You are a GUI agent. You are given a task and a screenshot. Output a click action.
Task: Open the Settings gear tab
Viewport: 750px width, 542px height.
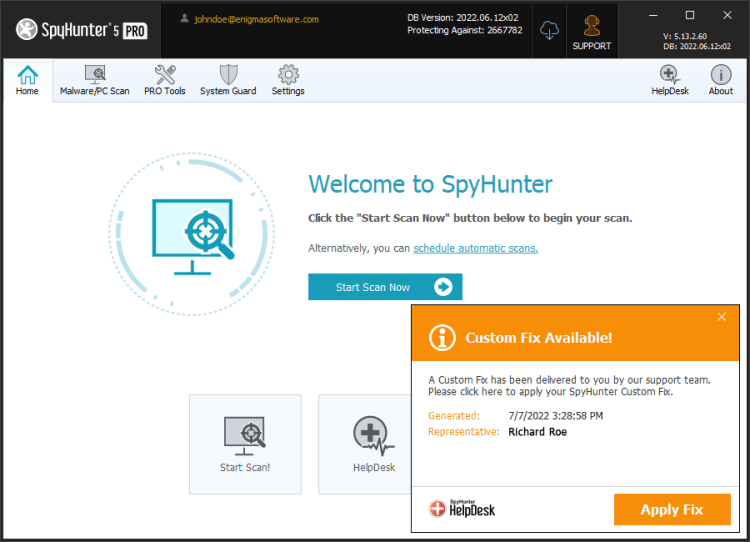click(288, 80)
